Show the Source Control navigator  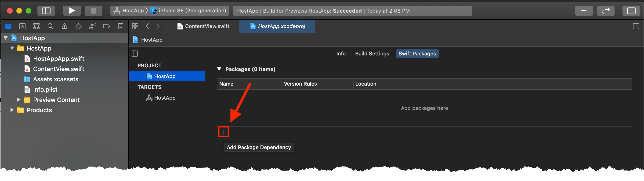click(x=22, y=26)
